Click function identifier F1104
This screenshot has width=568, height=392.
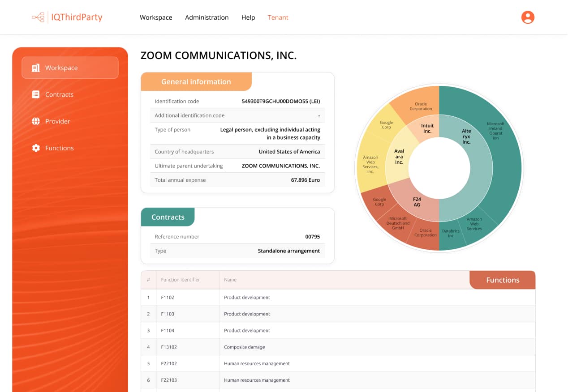pyautogui.click(x=168, y=331)
